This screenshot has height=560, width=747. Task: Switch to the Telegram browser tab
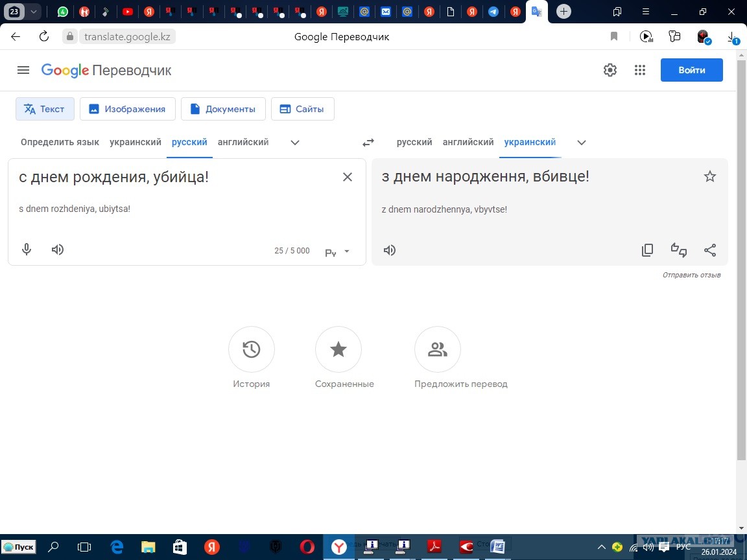pos(493,12)
